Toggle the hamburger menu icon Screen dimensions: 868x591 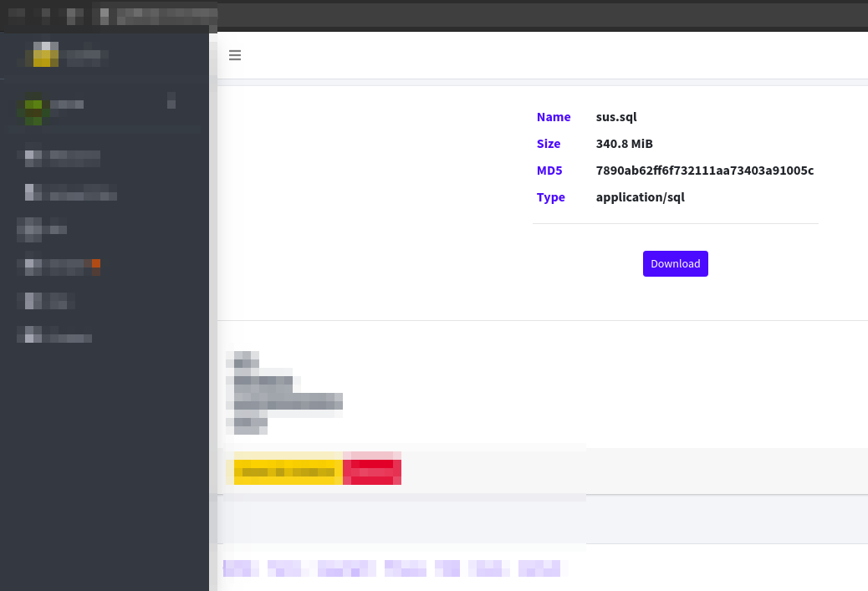235,55
